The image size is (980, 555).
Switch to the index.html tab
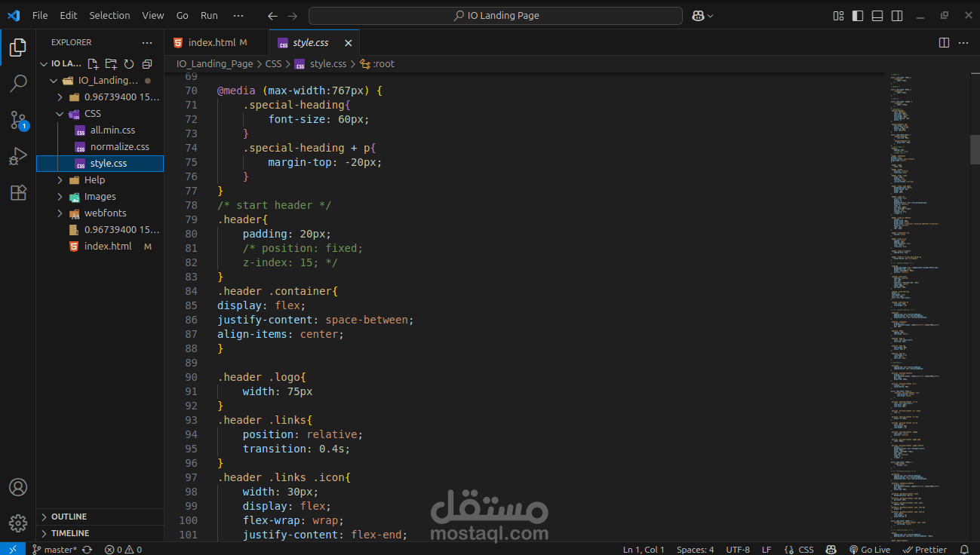[212, 43]
